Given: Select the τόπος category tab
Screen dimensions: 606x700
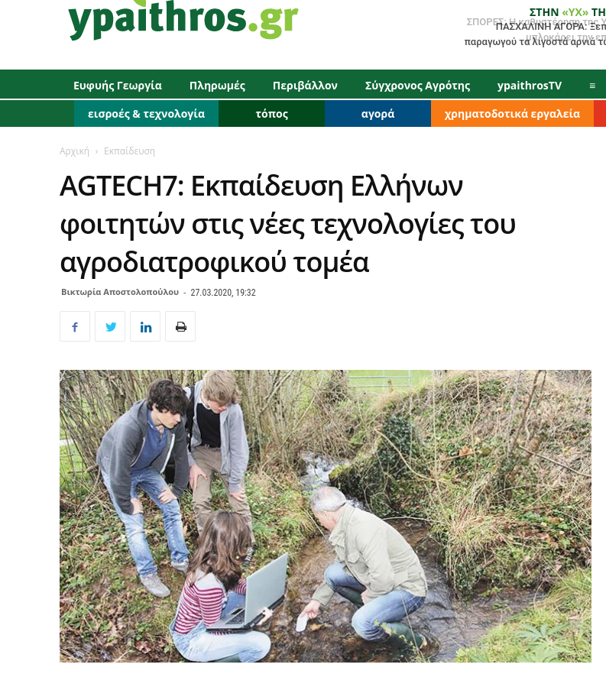Looking at the screenshot, I should (x=271, y=113).
